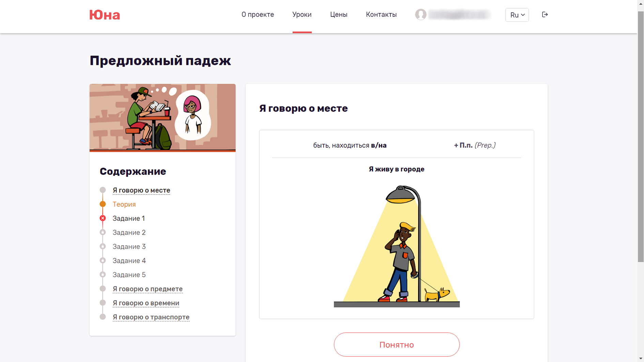
Task: Open the О проекте menu item
Action: (x=258, y=15)
